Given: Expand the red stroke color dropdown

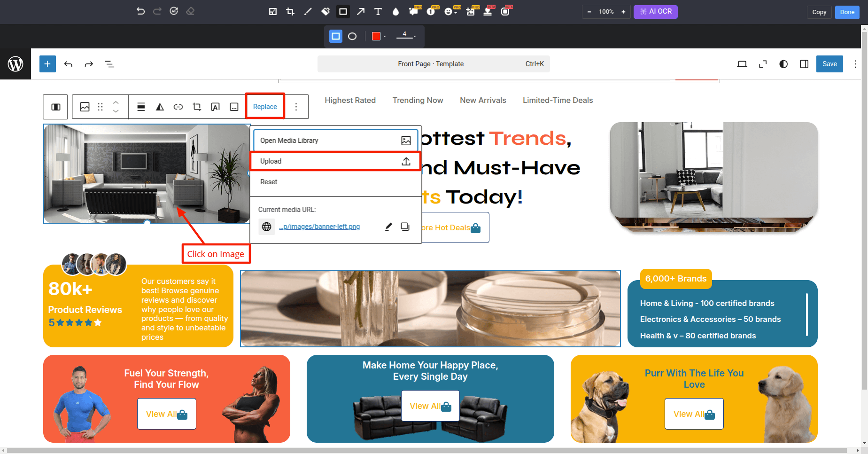Looking at the screenshot, I should pyautogui.click(x=379, y=36).
